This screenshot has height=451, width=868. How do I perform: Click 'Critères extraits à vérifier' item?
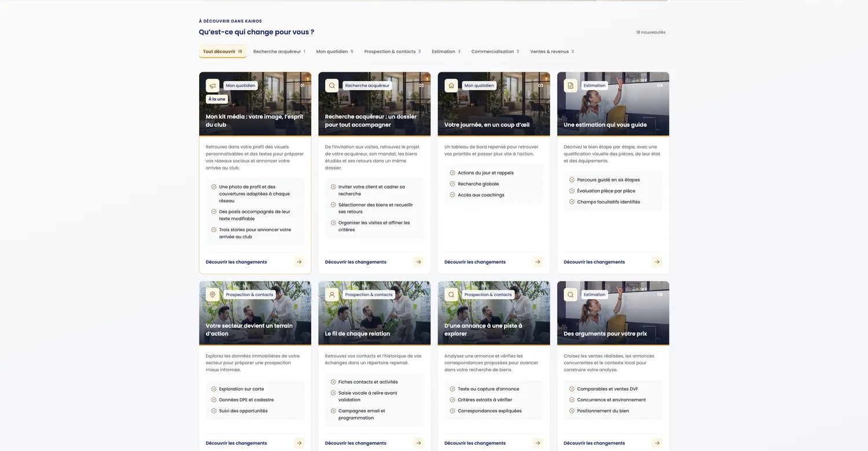pos(485,400)
